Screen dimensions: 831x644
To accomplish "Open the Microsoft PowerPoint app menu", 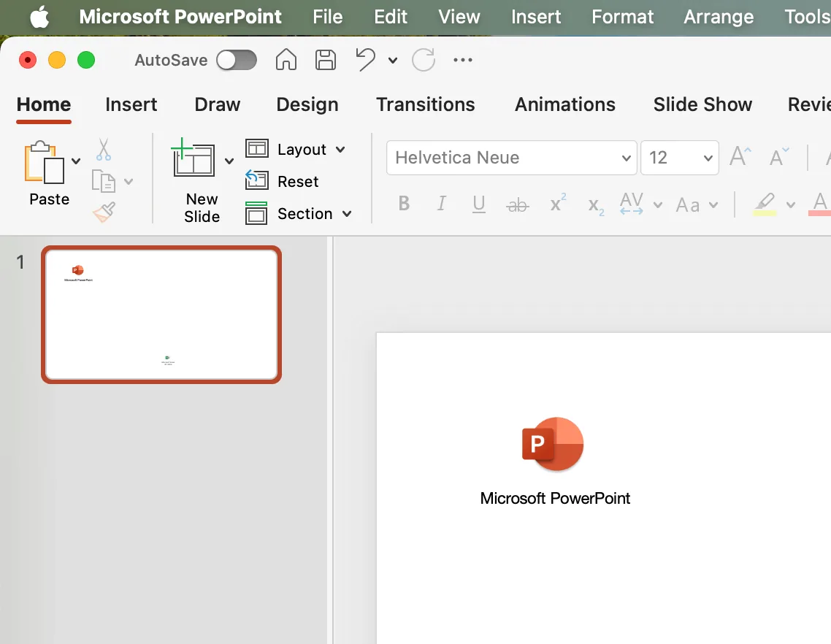I will 180,17.
